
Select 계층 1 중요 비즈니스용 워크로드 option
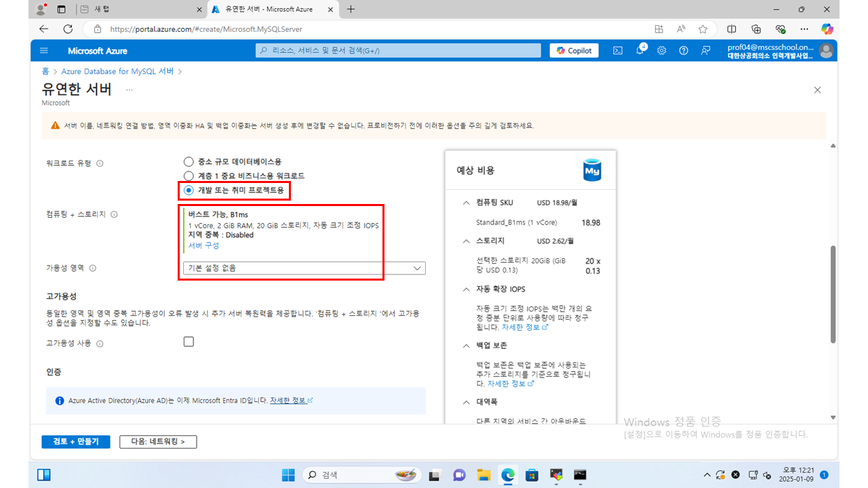click(189, 176)
